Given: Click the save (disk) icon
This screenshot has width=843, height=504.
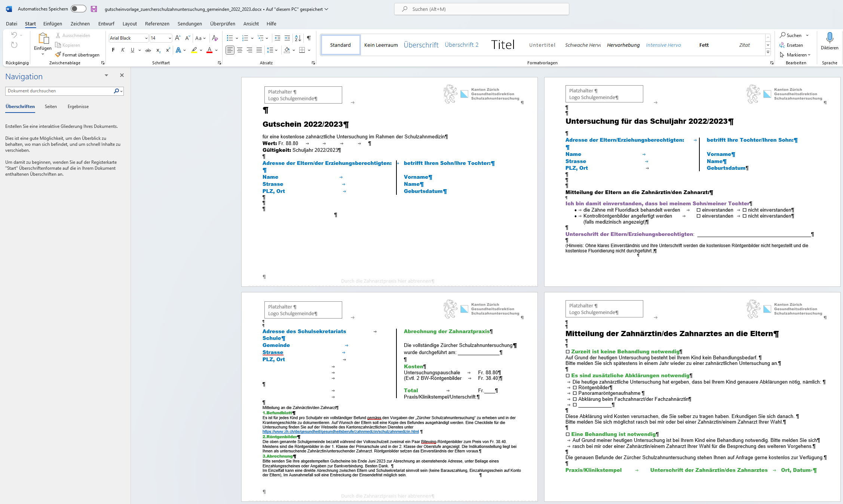Looking at the screenshot, I should click(94, 9).
